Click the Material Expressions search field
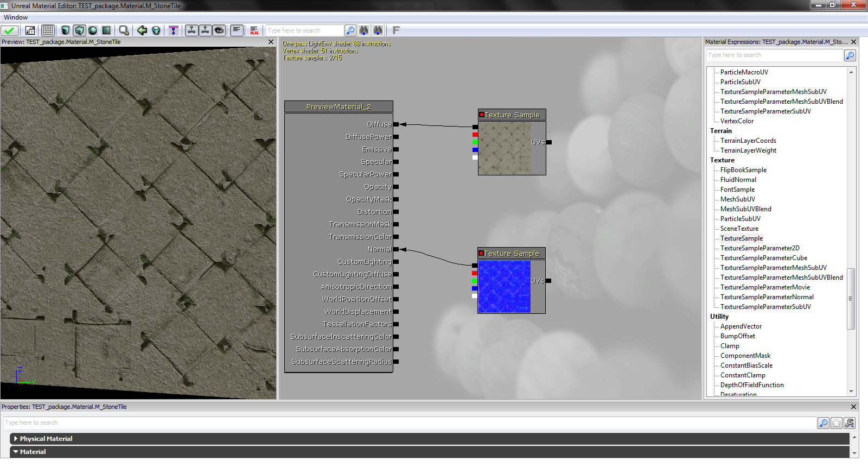Image resolution: width=868 pixels, height=467 pixels. click(x=774, y=55)
